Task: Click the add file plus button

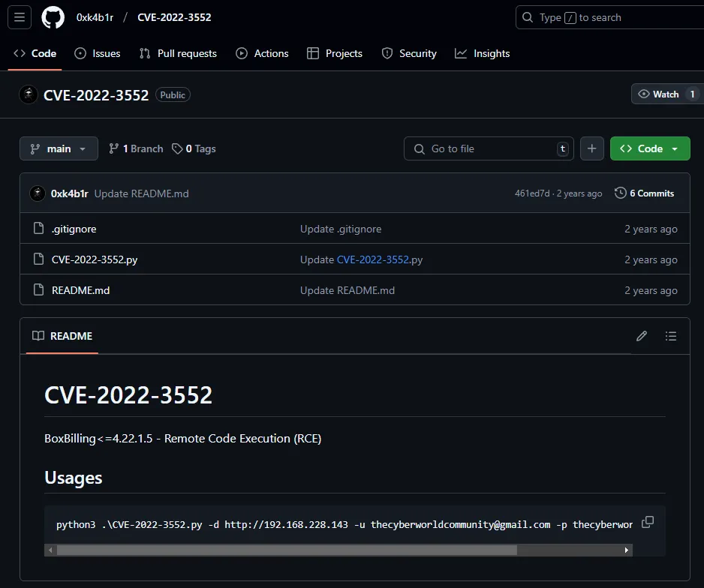Action: tap(591, 148)
